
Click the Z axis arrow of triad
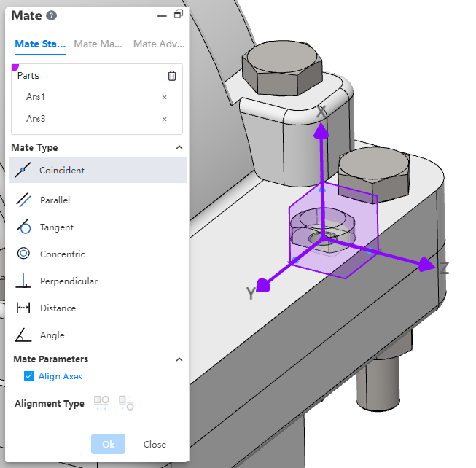click(427, 265)
